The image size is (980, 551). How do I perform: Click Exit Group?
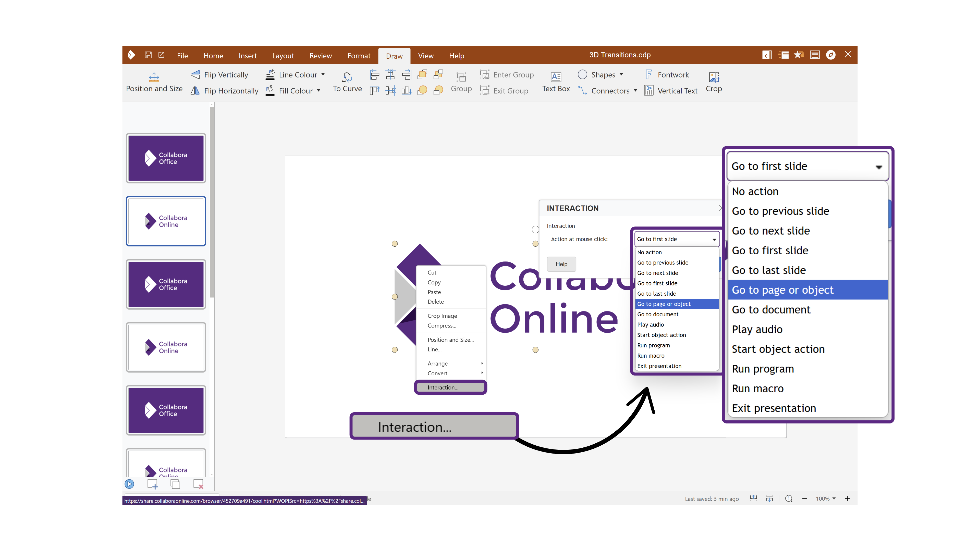pos(504,91)
